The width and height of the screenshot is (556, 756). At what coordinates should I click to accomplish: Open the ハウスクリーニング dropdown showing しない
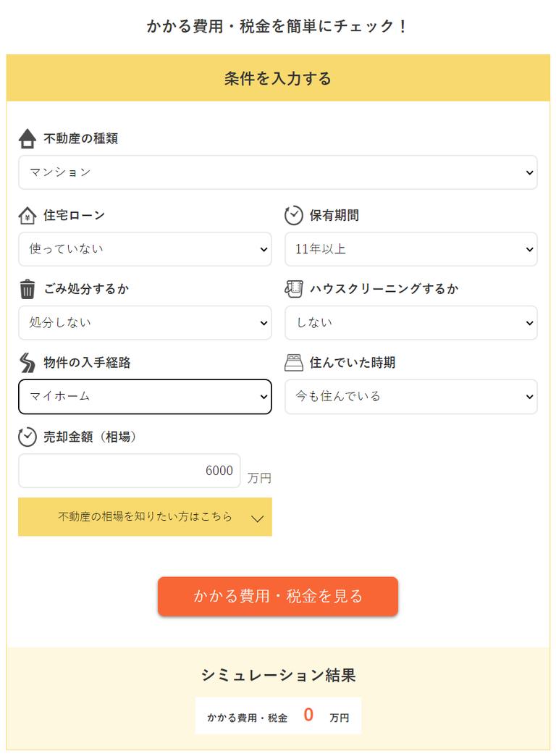click(x=411, y=323)
